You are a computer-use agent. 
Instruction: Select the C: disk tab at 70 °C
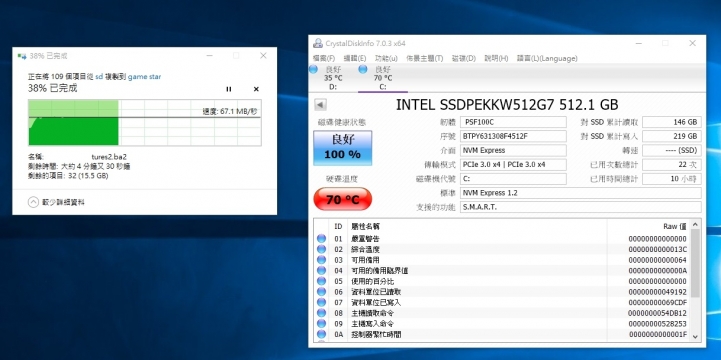[383, 78]
